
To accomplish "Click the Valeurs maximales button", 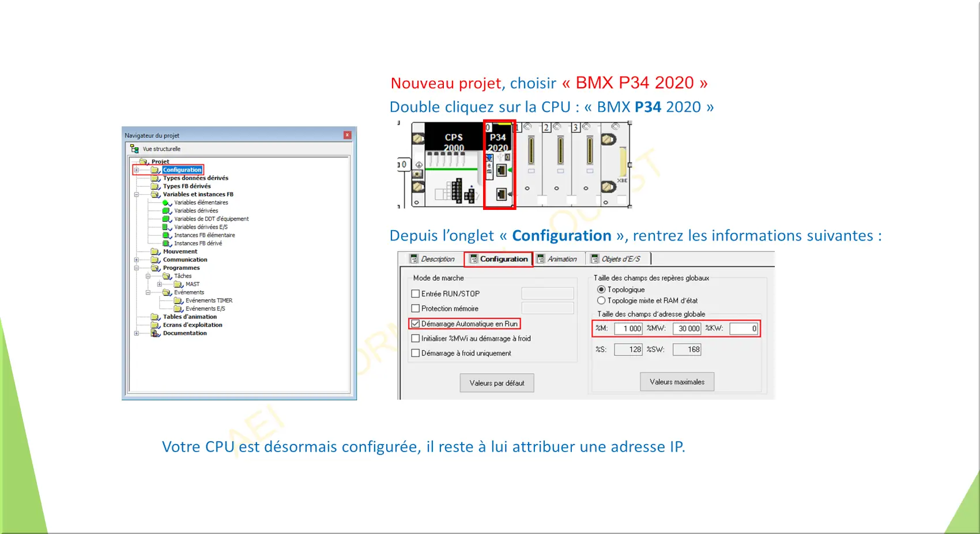I will 677,382.
